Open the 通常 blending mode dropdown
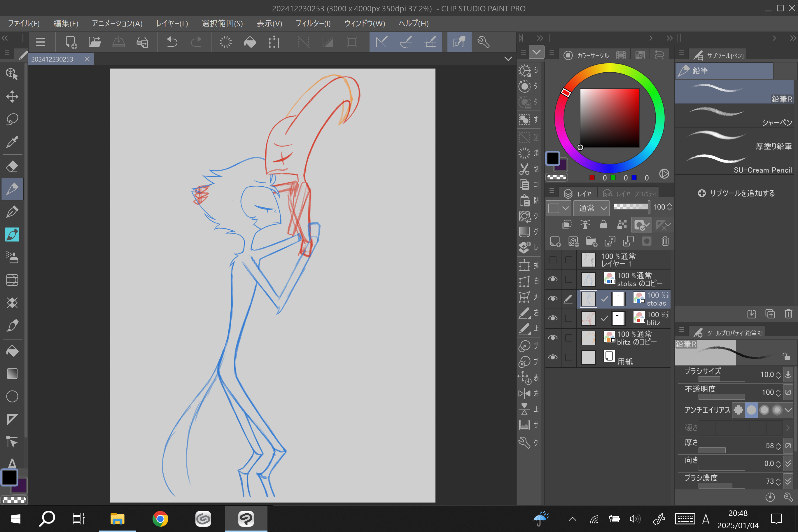The image size is (798, 532). point(591,208)
